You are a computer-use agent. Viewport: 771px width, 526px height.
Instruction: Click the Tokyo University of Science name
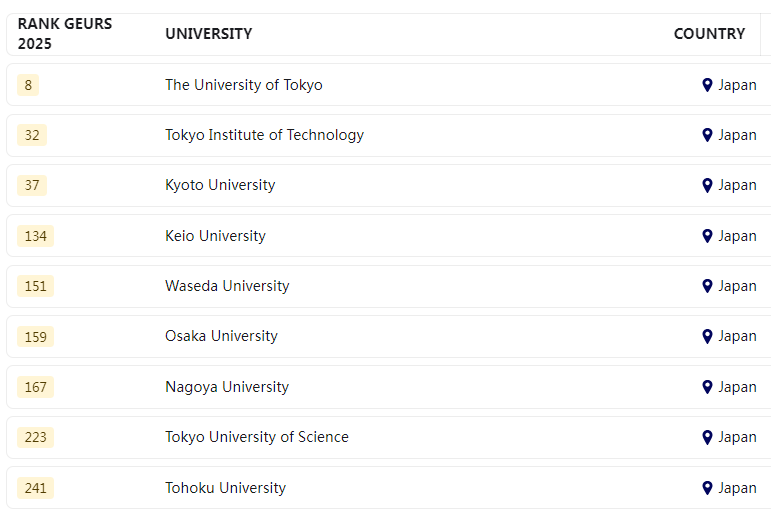tap(257, 437)
